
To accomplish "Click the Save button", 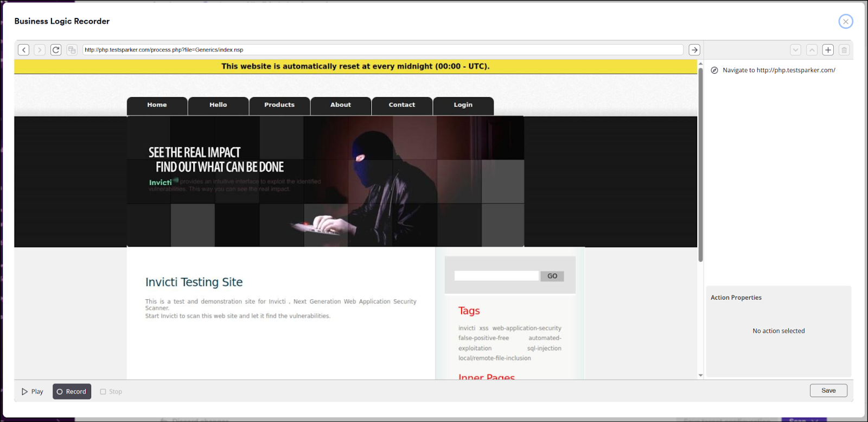I will coord(828,390).
